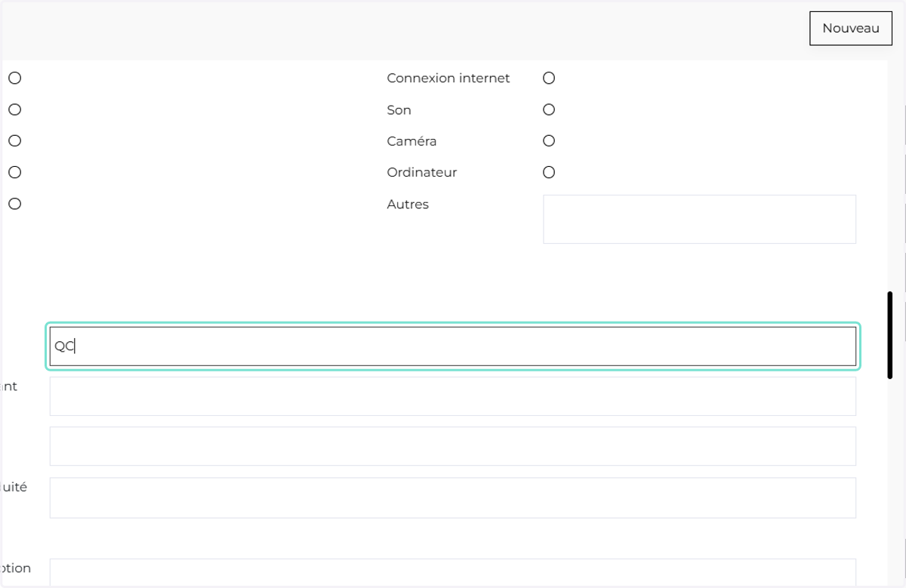Select the Connexion internet radio button
Viewport: 906px width, 588px height.
tap(549, 78)
